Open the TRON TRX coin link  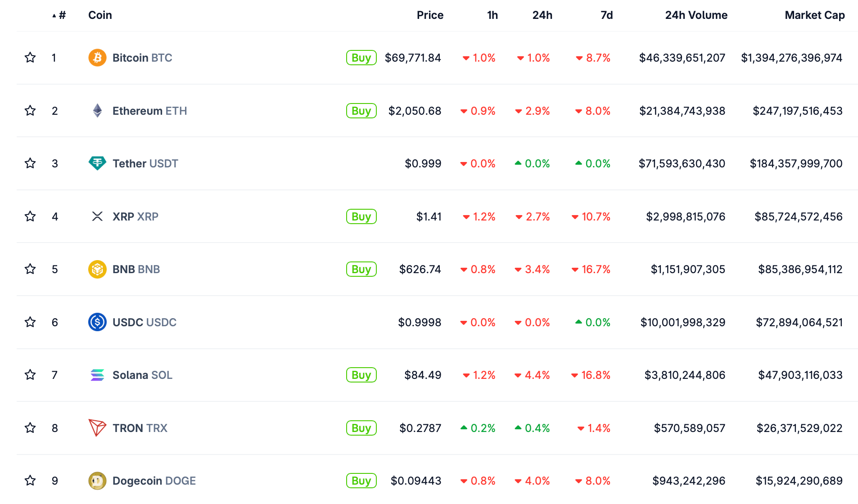click(x=140, y=428)
